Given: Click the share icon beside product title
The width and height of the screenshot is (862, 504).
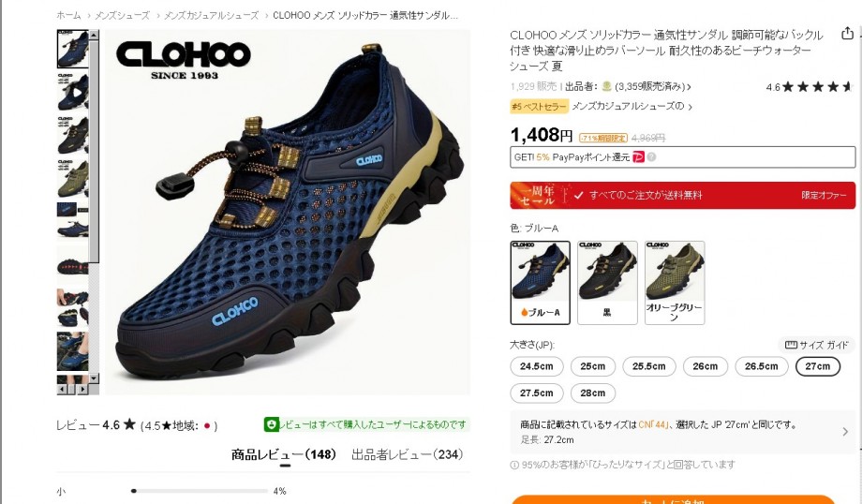Looking at the screenshot, I should tap(847, 34).
